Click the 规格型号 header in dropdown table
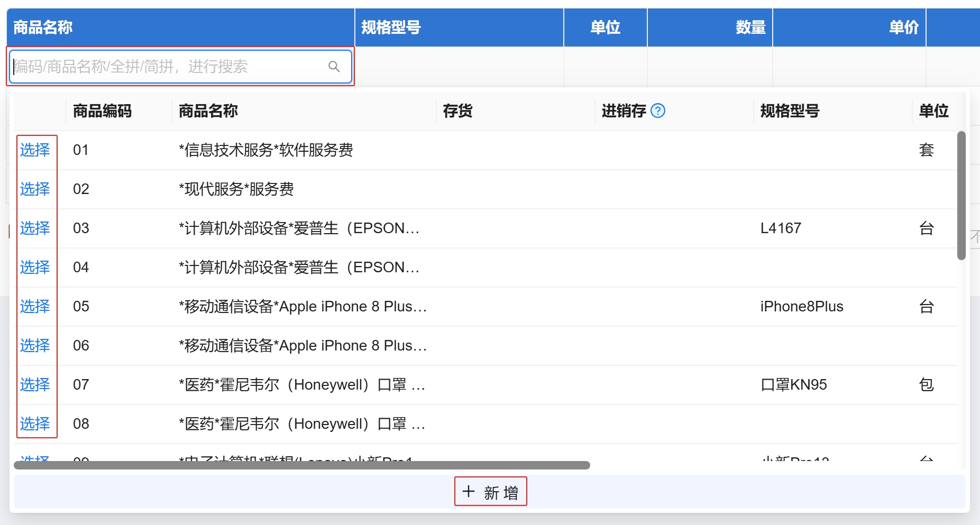Screen dimensions: 980x525 point(789,111)
